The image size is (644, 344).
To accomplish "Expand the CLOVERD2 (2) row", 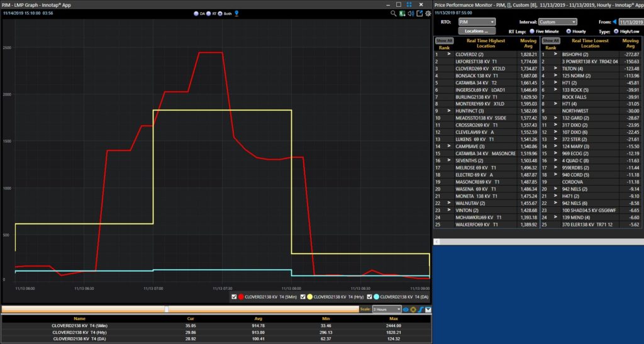I will pyautogui.click(x=449, y=54).
